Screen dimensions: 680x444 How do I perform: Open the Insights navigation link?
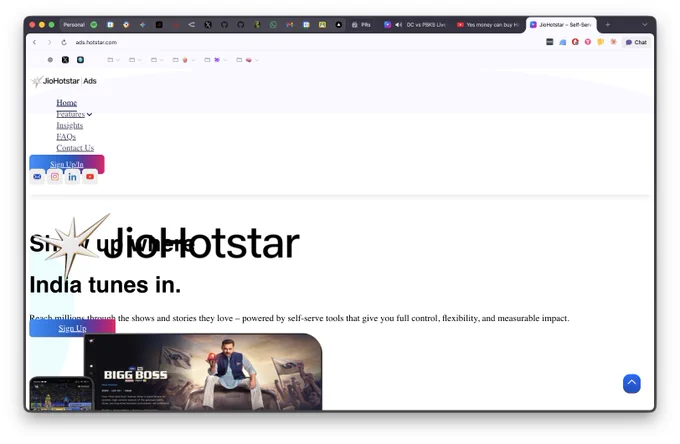coord(69,125)
